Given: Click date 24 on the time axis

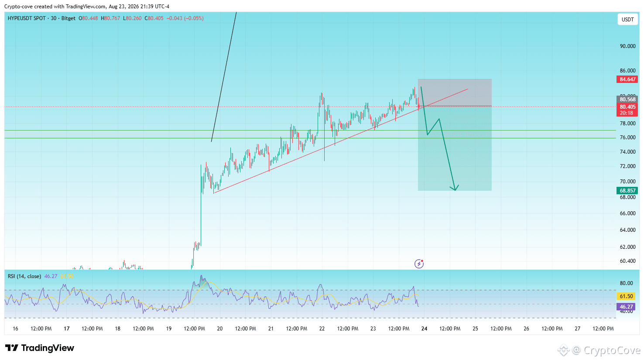Looking at the screenshot, I should pyautogui.click(x=424, y=329).
